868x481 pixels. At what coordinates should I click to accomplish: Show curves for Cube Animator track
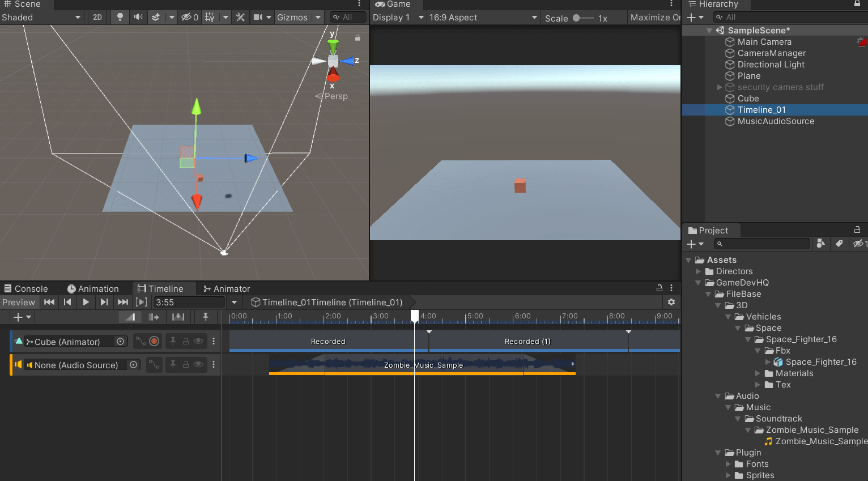(x=141, y=341)
